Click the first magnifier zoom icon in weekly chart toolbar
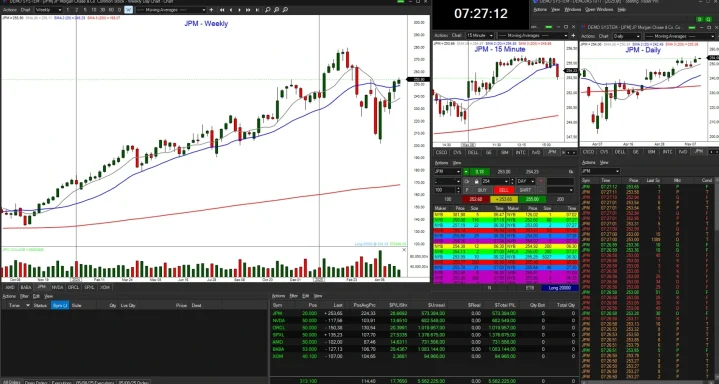 (268, 10)
